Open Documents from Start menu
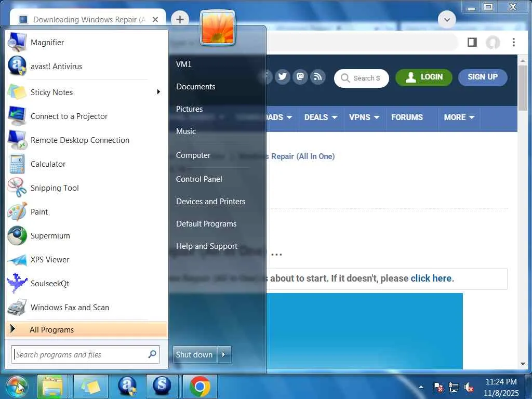This screenshot has height=399, width=532. coord(195,87)
